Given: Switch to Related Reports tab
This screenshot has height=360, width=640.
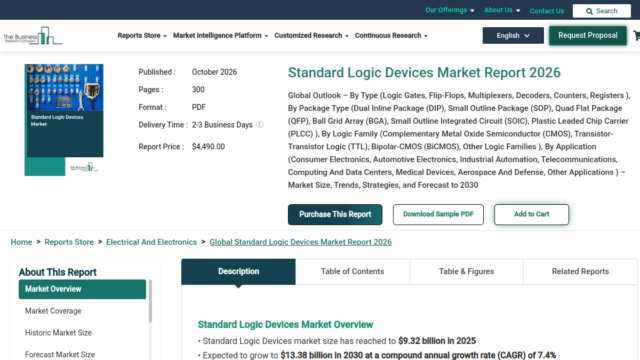Looking at the screenshot, I should (x=580, y=271).
